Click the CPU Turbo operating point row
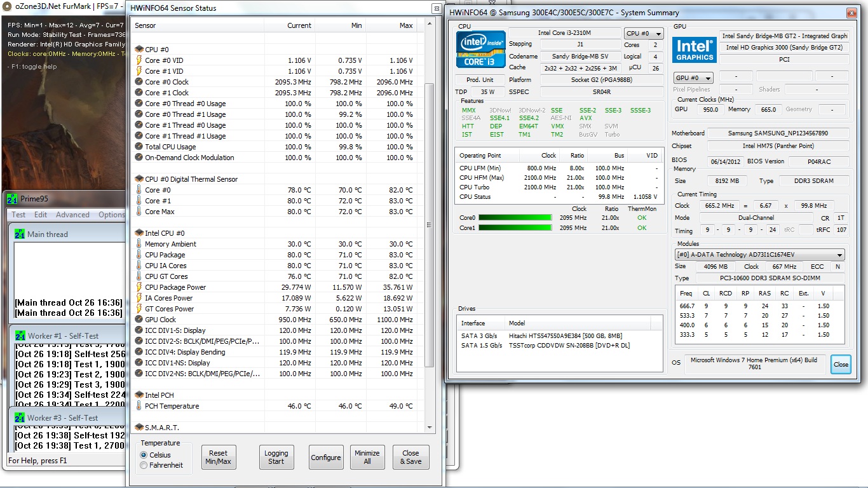Screen dimensions: 868x488 coord(559,187)
